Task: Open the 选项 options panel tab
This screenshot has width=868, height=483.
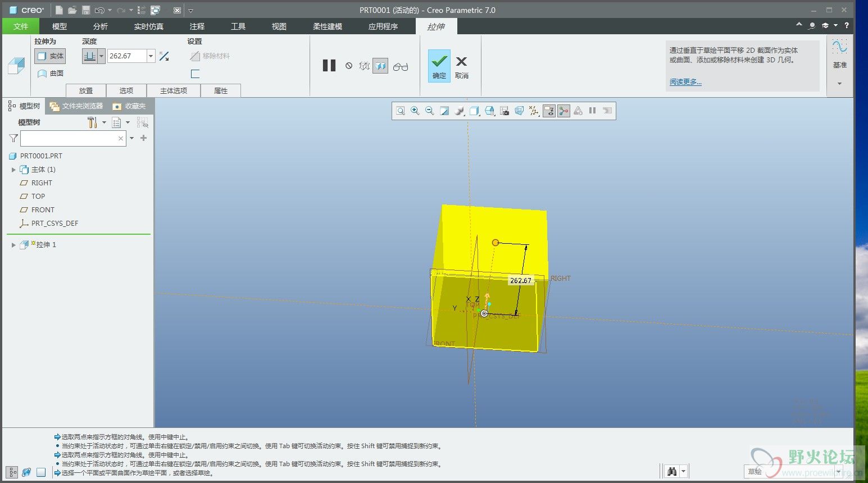Action: [x=126, y=90]
